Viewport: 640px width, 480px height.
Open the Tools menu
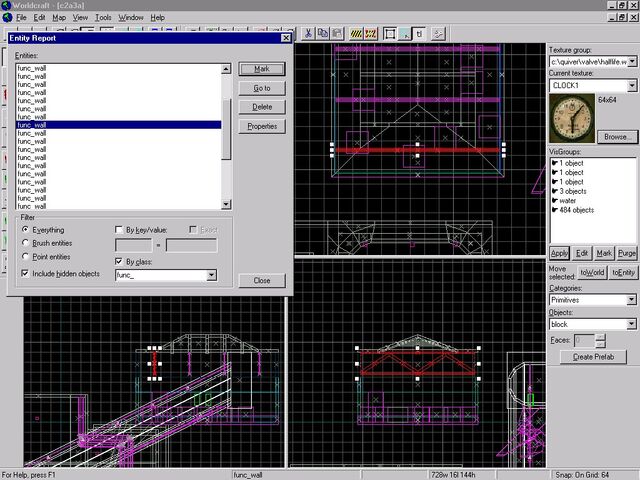[103, 18]
